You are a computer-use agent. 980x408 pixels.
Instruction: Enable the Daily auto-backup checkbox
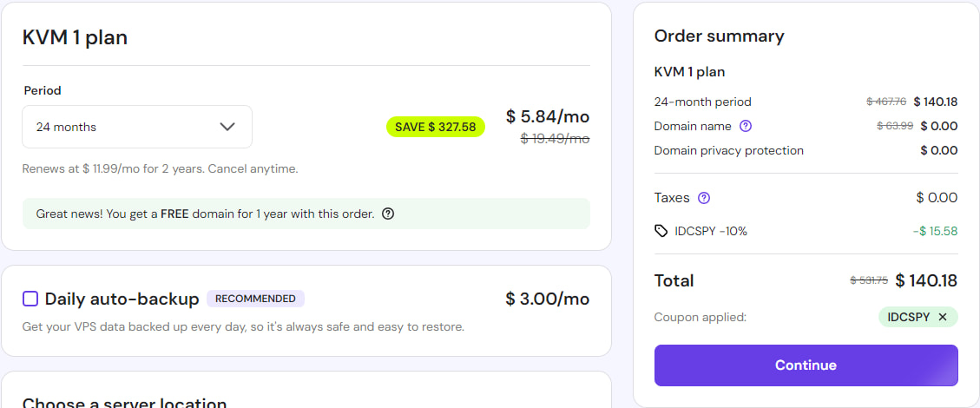[30, 299]
